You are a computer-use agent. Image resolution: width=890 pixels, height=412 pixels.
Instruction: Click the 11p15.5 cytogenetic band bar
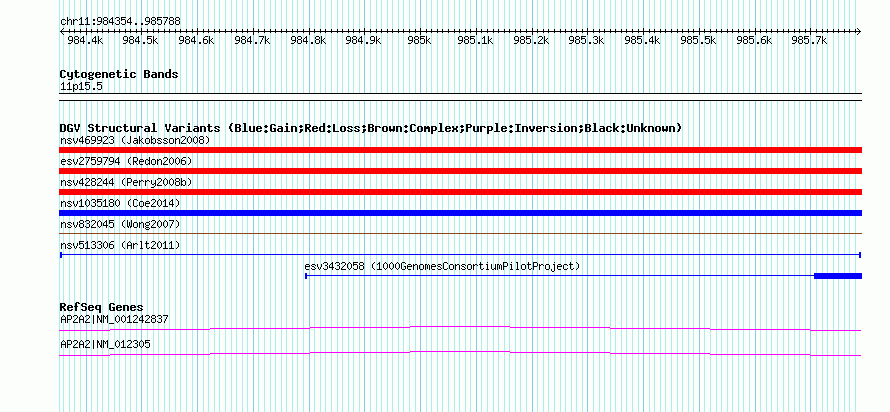click(460, 96)
